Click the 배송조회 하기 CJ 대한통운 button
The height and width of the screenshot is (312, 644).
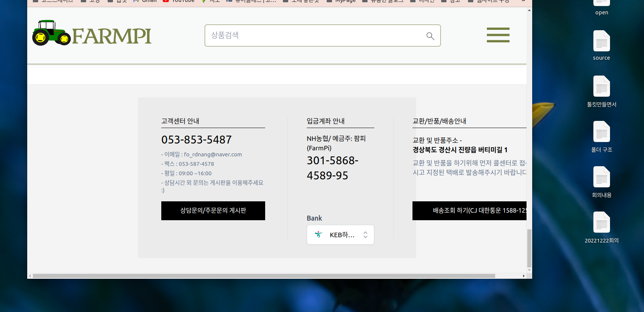point(469,211)
